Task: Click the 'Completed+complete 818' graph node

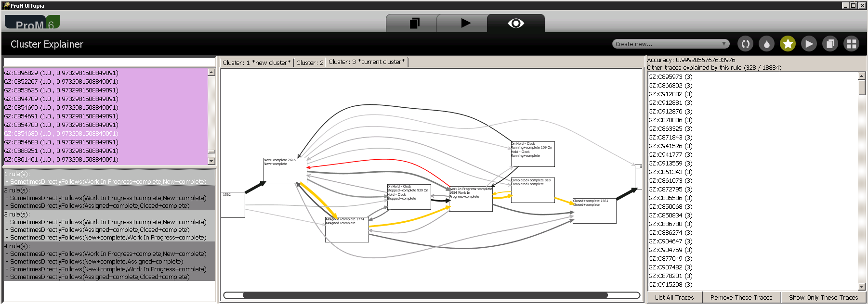Action: (533, 190)
